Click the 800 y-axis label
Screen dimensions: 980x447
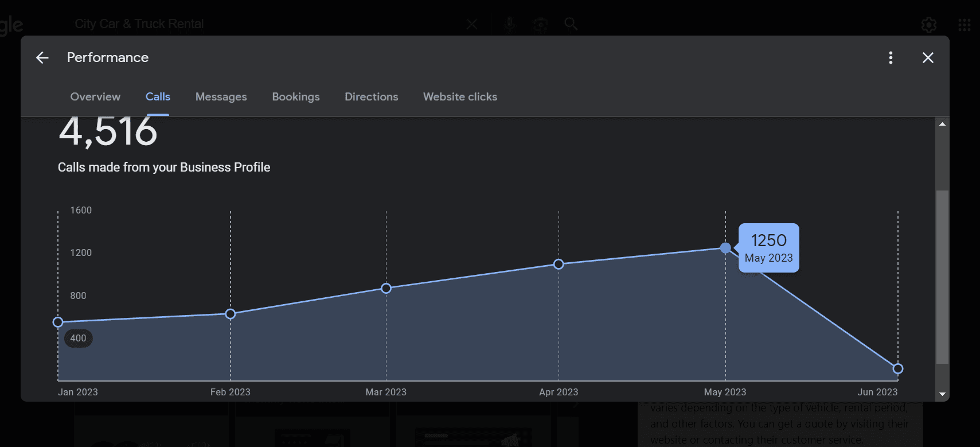[x=78, y=296]
